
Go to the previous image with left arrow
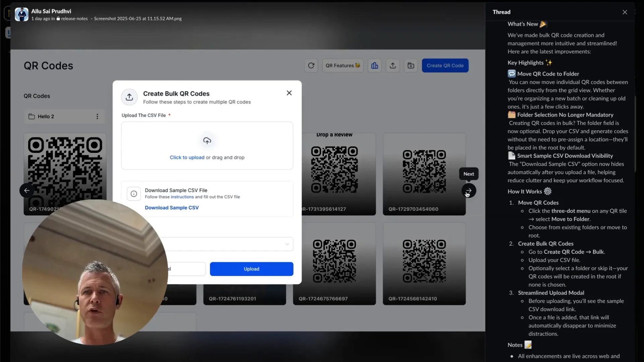tap(27, 190)
